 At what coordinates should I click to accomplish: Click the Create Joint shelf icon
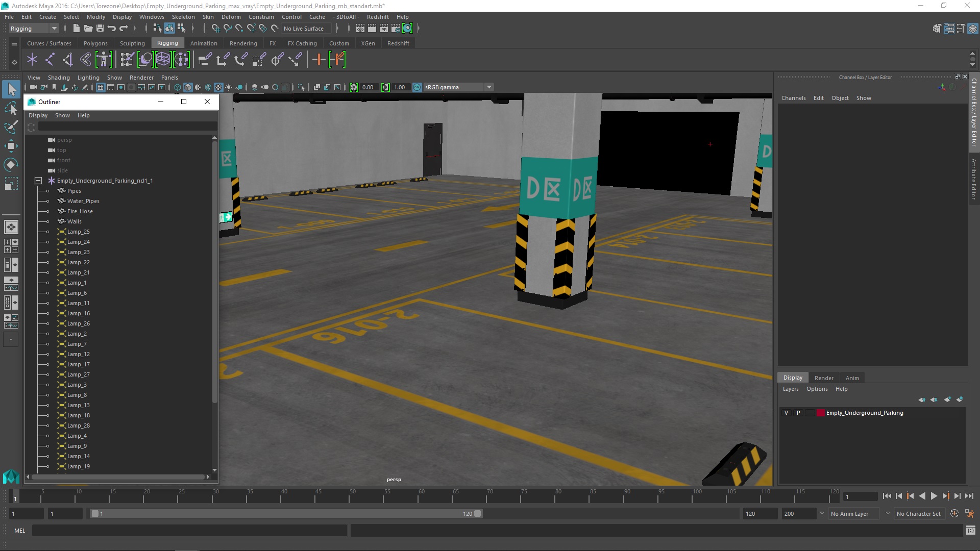(x=50, y=60)
